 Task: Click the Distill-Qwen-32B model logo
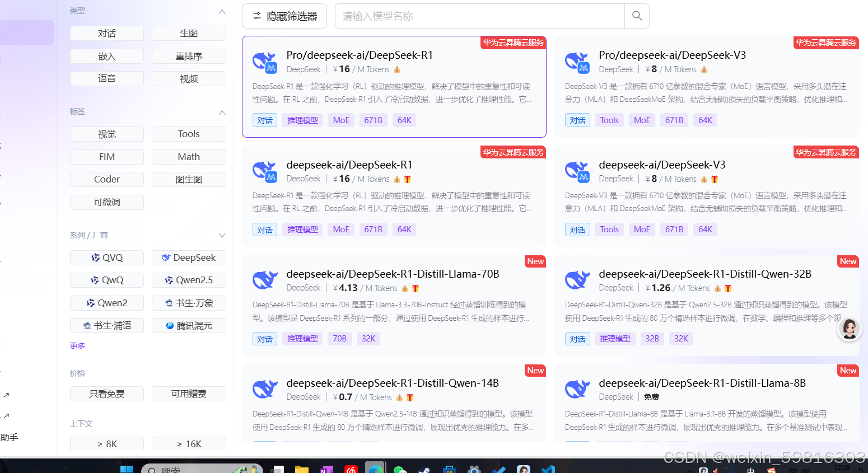tap(577, 280)
